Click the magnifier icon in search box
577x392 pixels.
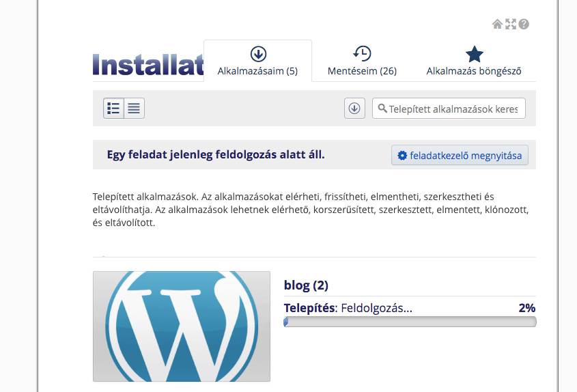point(382,108)
